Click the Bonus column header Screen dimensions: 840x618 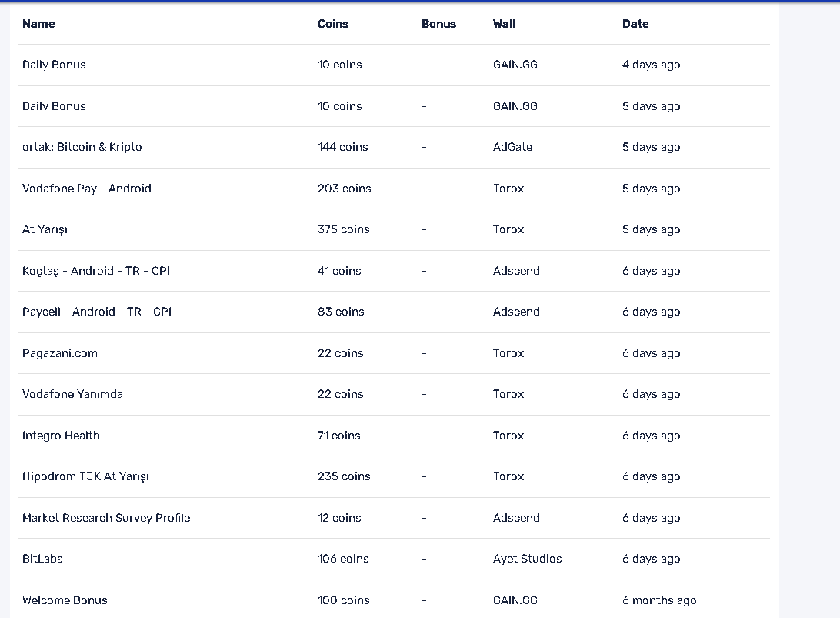(438, 24)
